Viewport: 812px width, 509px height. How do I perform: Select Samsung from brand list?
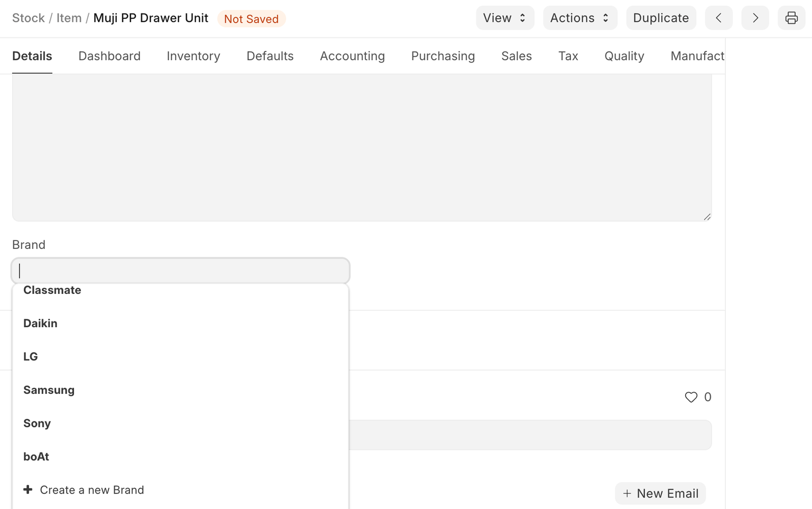[x=49, y=390]
